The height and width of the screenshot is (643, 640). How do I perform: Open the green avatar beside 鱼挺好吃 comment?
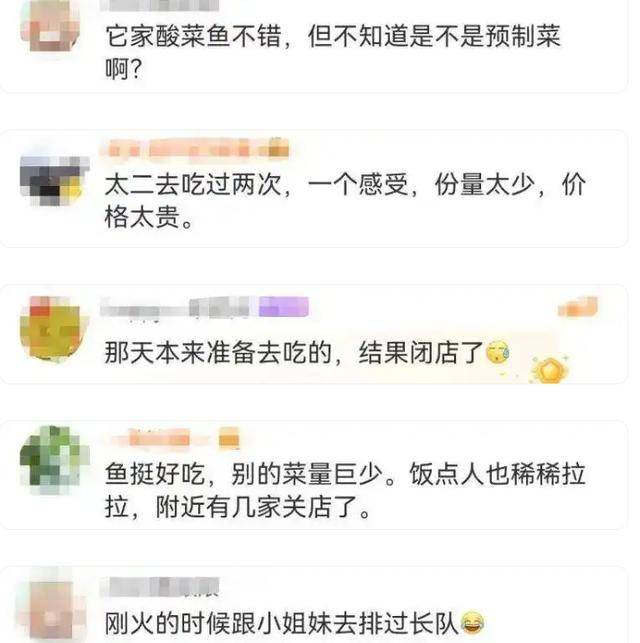click(55, 460)
